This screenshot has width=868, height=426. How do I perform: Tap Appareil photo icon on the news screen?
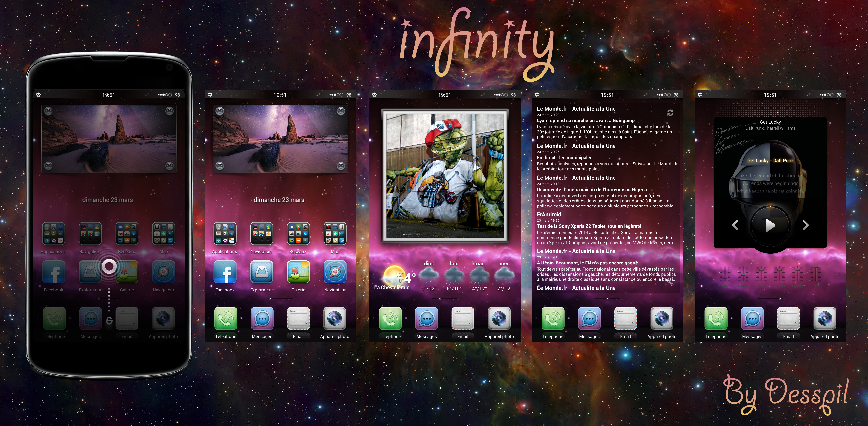pyautogui.click(x=662, y=318)
